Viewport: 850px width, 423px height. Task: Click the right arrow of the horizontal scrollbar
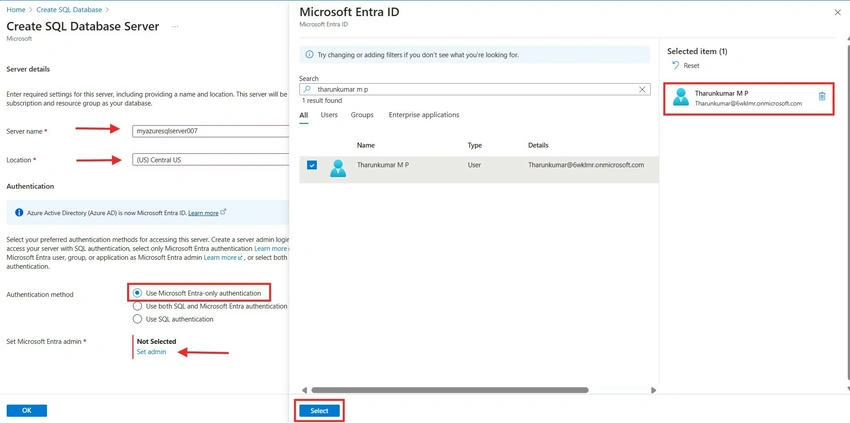point(653,390)
